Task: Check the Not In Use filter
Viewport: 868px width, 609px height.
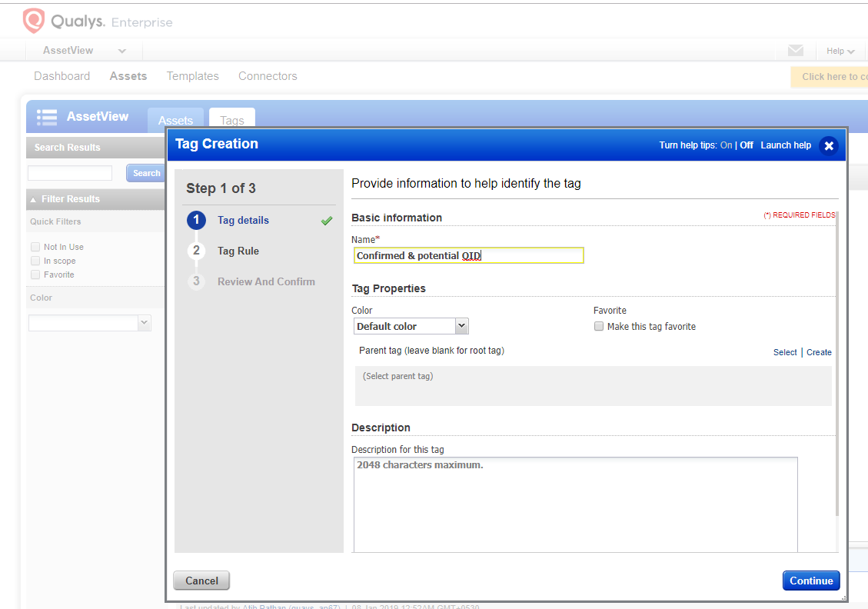Action: point(35,247)
